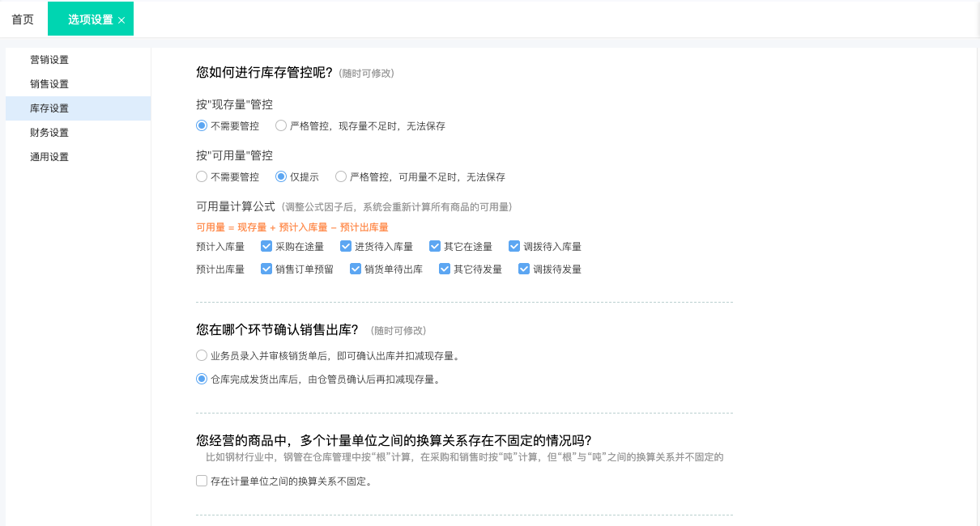
Task: Select 不需要管控 under 现存量 control
Action: (202, 125)
